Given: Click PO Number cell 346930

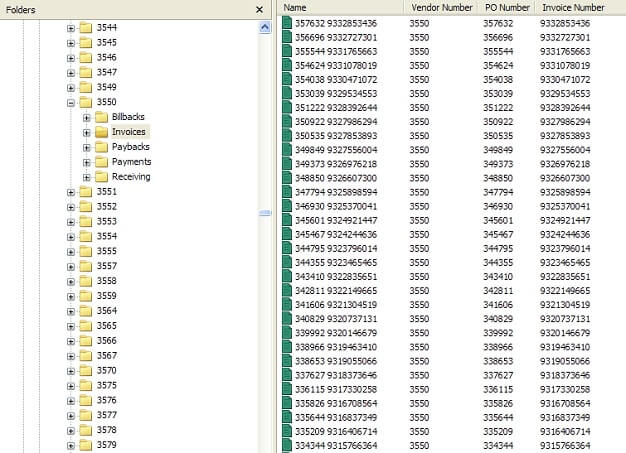Looking at the screenshot, I should (x=498, y=206).
